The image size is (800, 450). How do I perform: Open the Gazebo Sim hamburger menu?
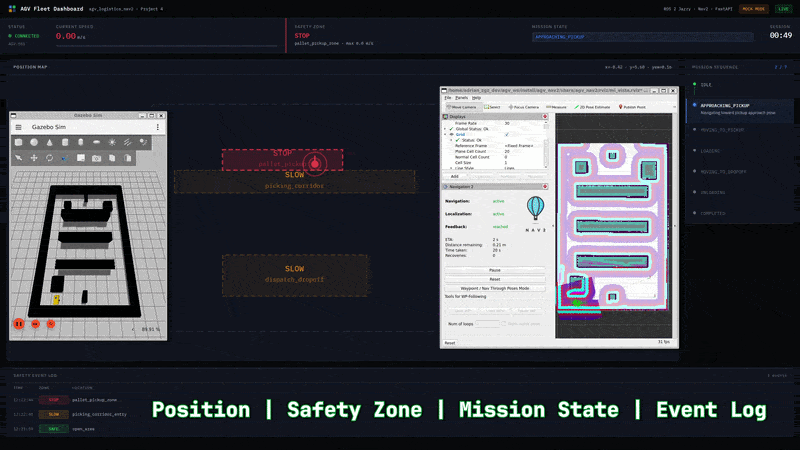tap(18, 127)
